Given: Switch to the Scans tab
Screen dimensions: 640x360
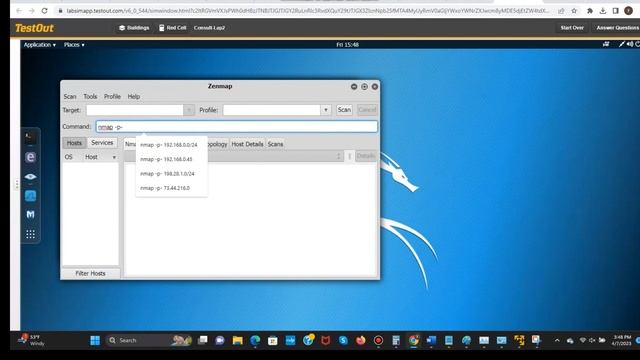Looking at the screenshot, I should coord(276,144).
